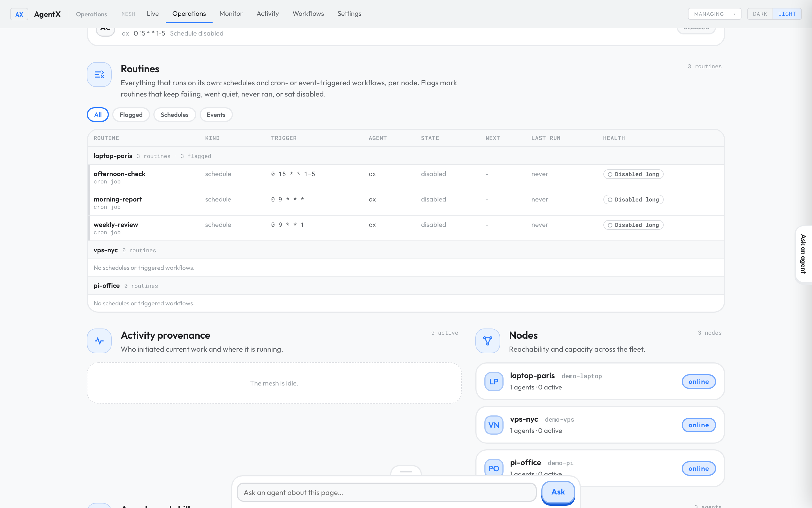Image resolution: width=812 pixels, height=508 pixels.
Task: Filter routines by Flagged
Action: [131, 115]
